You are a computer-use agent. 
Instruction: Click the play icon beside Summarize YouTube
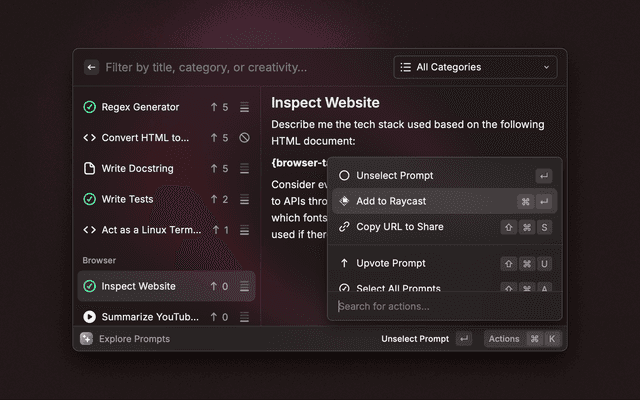89,317
